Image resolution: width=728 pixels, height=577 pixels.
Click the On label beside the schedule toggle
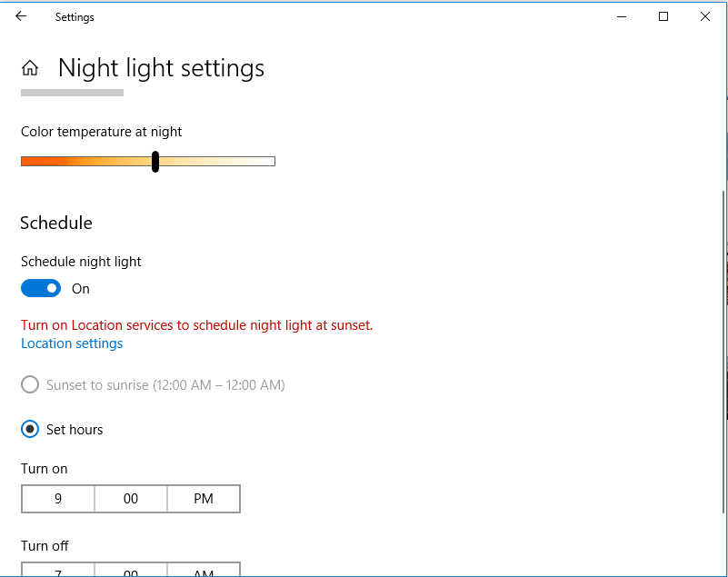[x=81, y=289]
